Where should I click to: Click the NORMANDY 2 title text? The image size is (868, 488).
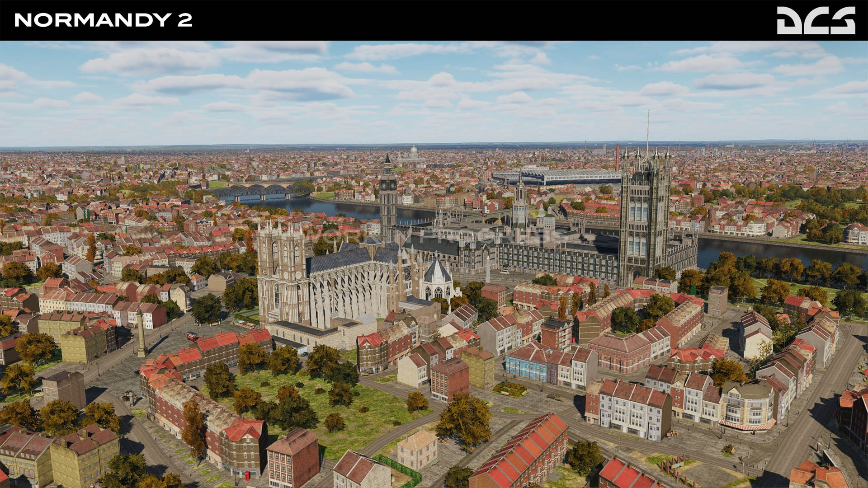[104, 20]
